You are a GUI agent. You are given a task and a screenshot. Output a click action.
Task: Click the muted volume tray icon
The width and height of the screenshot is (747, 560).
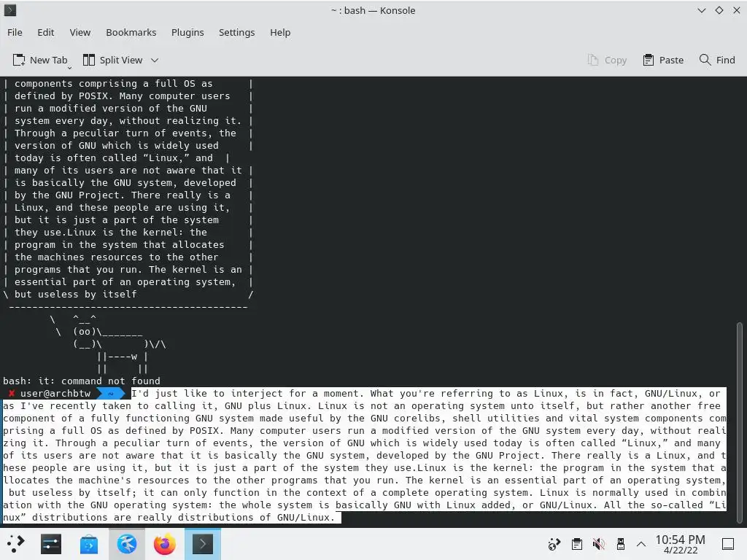598,544
